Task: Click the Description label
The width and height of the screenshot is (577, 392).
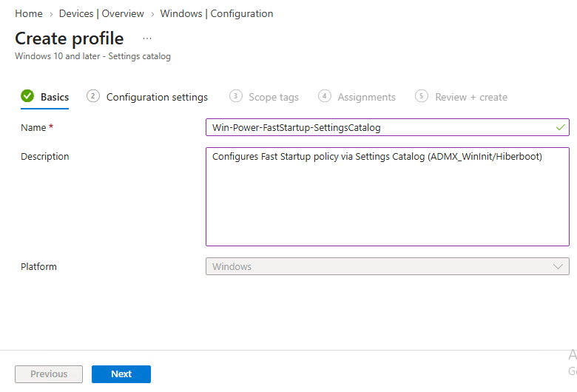Action: (x=45, y=157)
